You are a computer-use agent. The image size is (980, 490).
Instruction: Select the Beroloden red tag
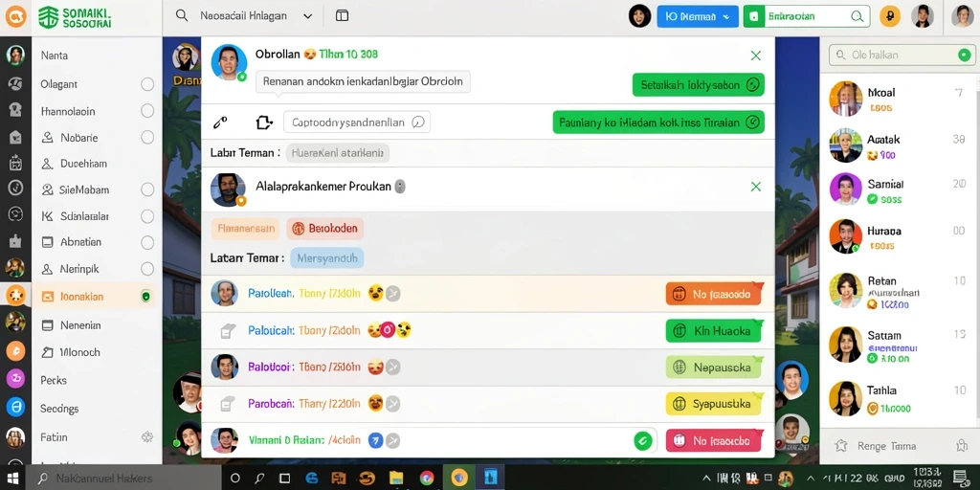tap(325, 228)
